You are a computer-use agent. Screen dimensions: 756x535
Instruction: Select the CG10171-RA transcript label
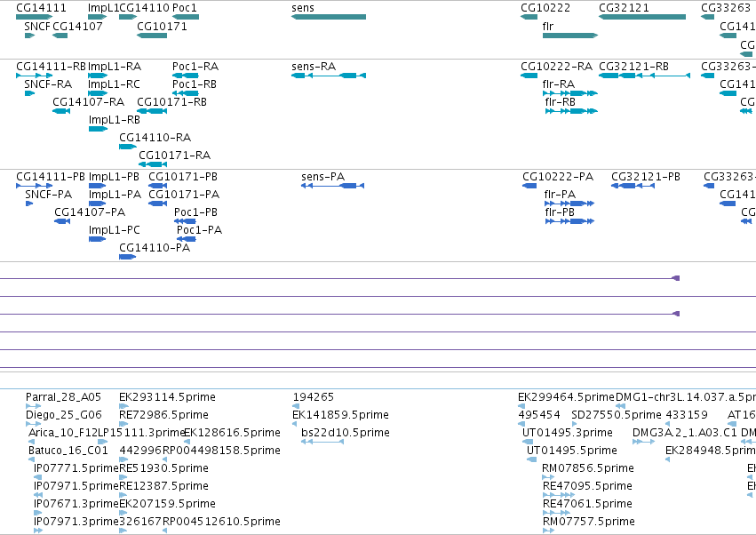pos(174,156)
